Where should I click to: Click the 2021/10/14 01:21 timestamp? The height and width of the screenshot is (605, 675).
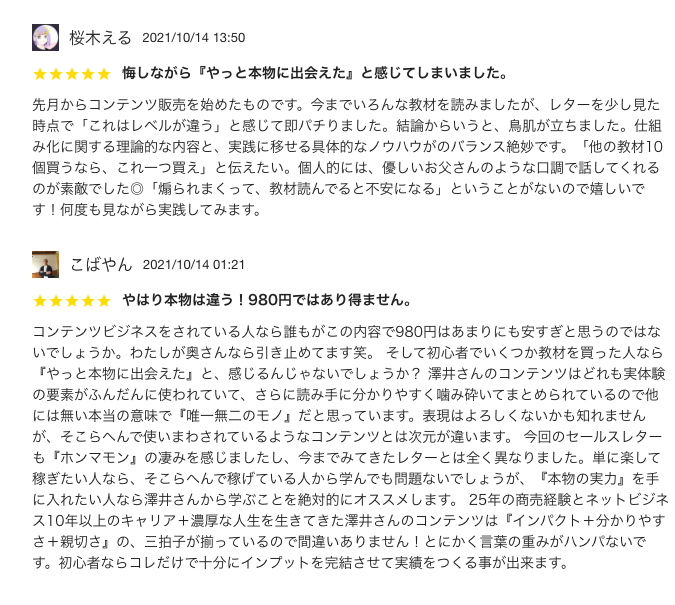(x=194, y=265)
